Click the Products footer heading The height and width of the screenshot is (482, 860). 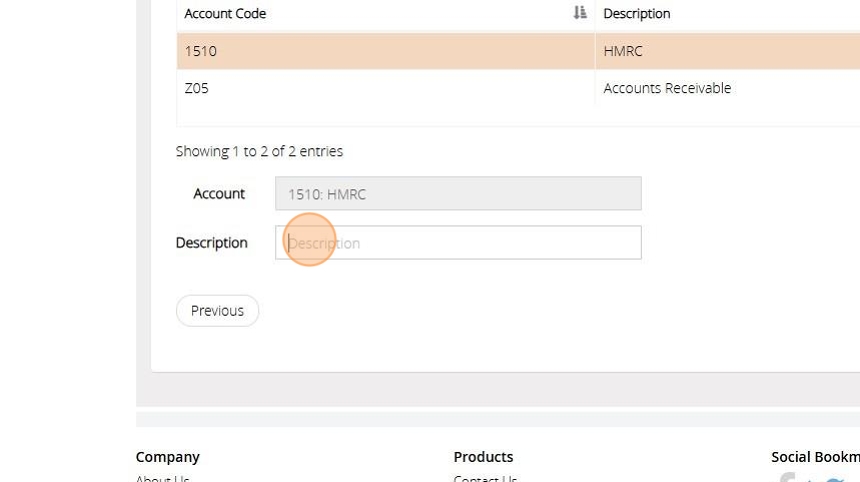(483, 457)
